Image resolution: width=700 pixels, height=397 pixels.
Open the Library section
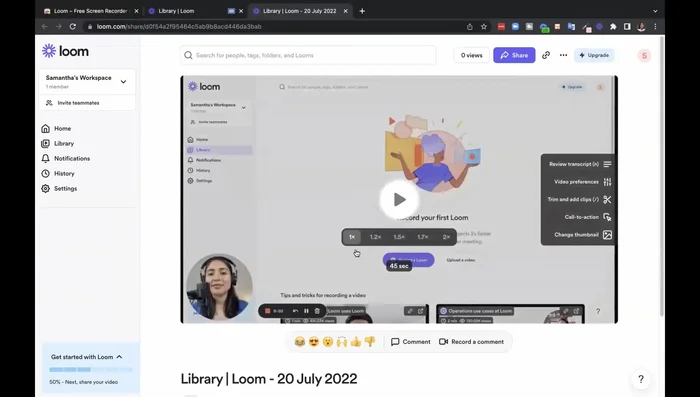tap(64, 143)
